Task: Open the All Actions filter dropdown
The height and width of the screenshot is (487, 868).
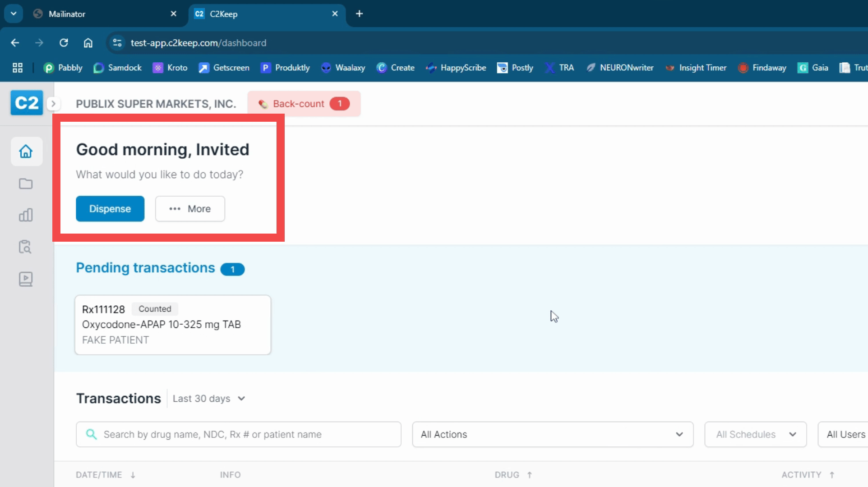Action: 553,434
